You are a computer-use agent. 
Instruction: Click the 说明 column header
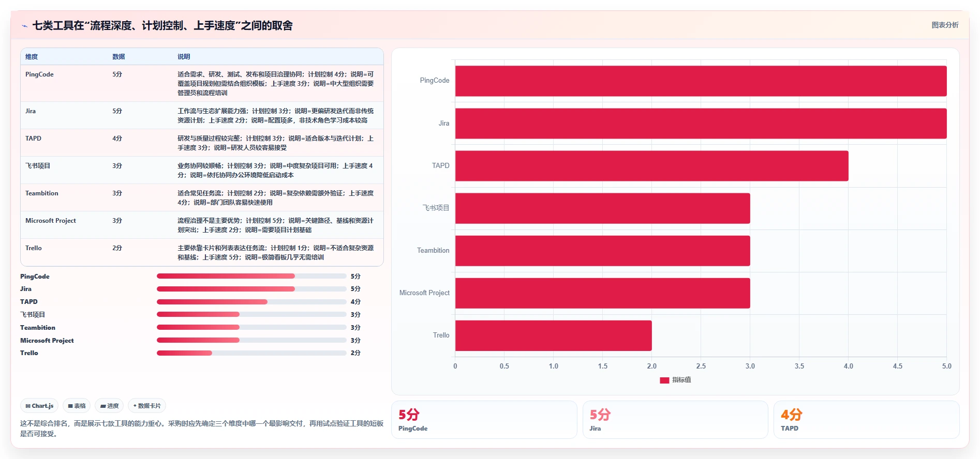(x=184, y=57)
